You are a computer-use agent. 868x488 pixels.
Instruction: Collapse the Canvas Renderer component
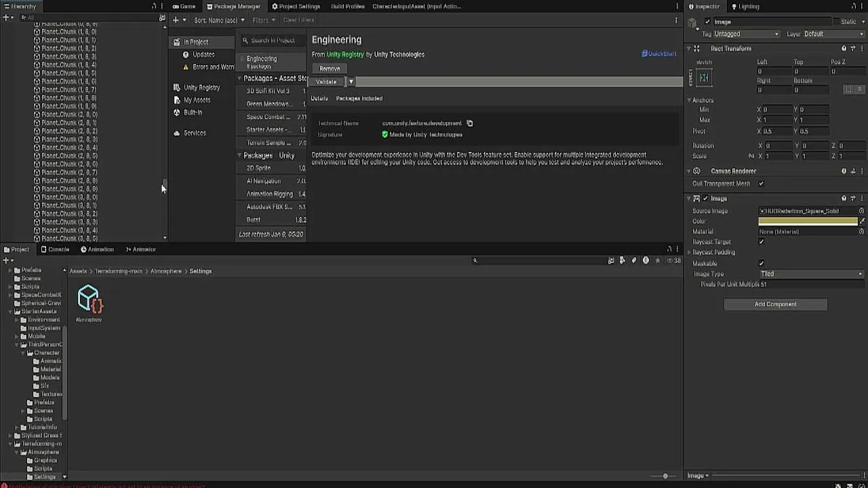tap(688, 171)
